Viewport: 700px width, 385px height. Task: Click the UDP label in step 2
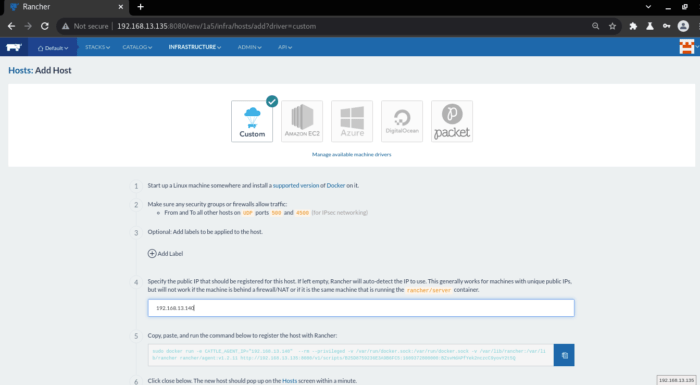point(247,213)
